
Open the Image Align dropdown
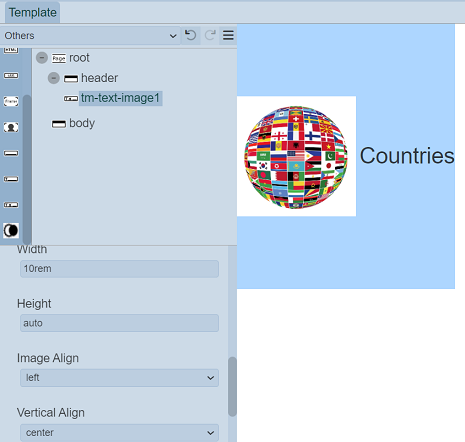coord(119,378)
